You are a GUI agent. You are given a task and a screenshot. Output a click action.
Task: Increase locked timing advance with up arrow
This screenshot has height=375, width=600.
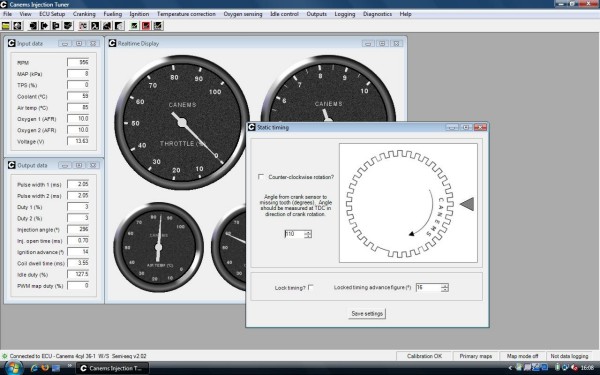tap(444, 285)
